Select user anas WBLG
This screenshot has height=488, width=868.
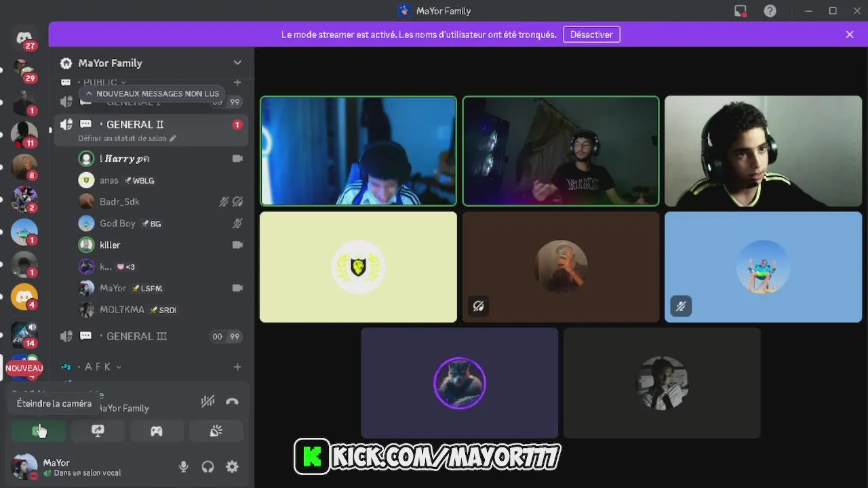(160, 180)
